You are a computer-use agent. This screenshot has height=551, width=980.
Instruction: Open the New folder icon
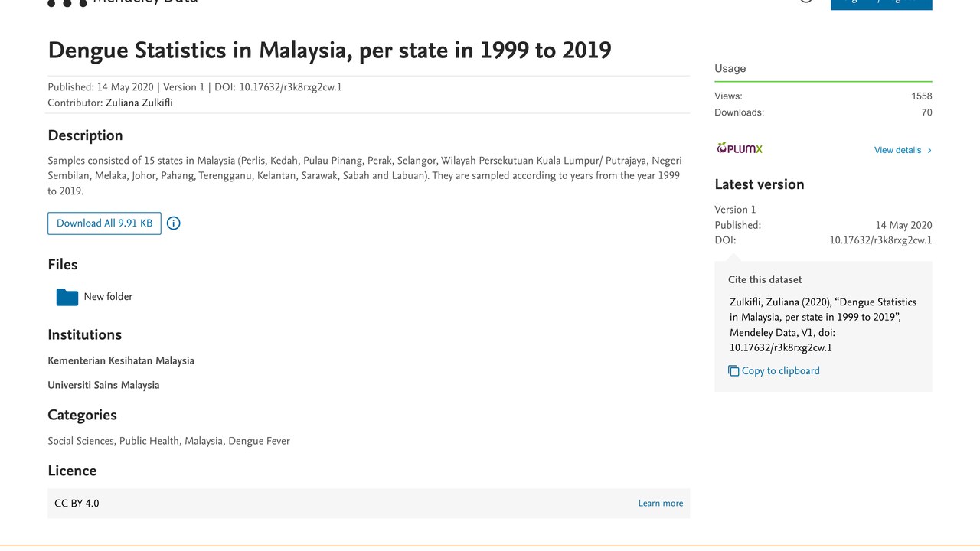coord(67,297)
